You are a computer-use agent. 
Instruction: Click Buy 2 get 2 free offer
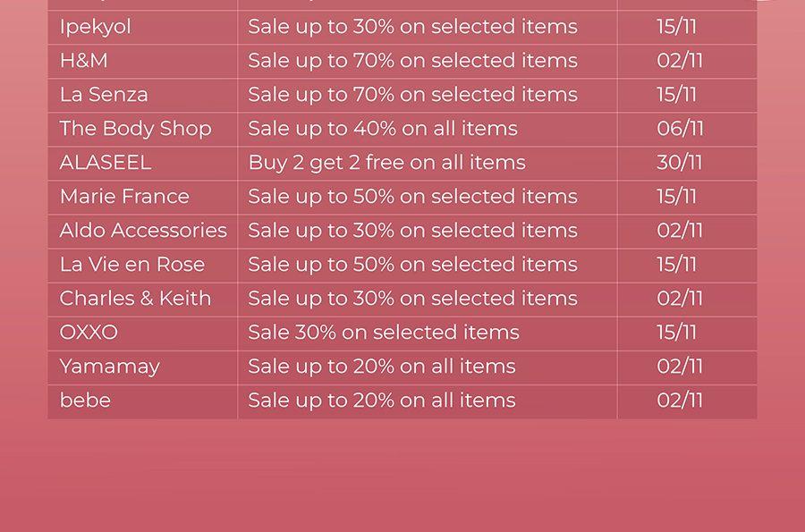coord(387,163)
